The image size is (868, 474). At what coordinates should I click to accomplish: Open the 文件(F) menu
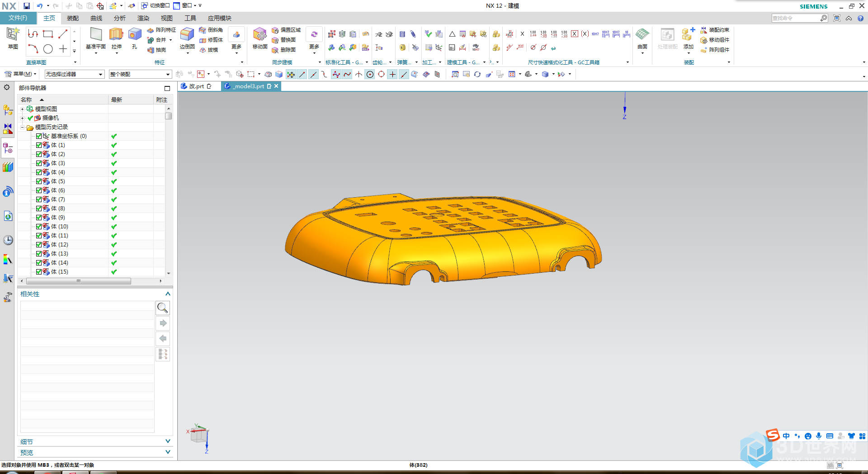pos(18,18)
